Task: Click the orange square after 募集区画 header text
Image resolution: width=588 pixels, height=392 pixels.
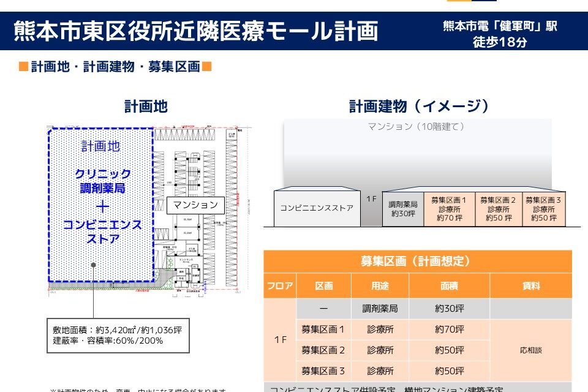Action: [x=207, y=66]
